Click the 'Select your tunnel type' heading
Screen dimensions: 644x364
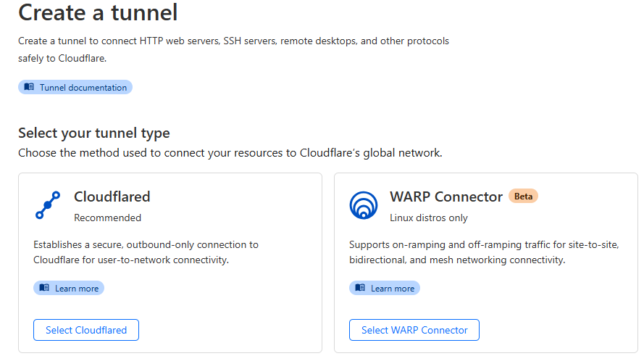(x=94, y=133)
